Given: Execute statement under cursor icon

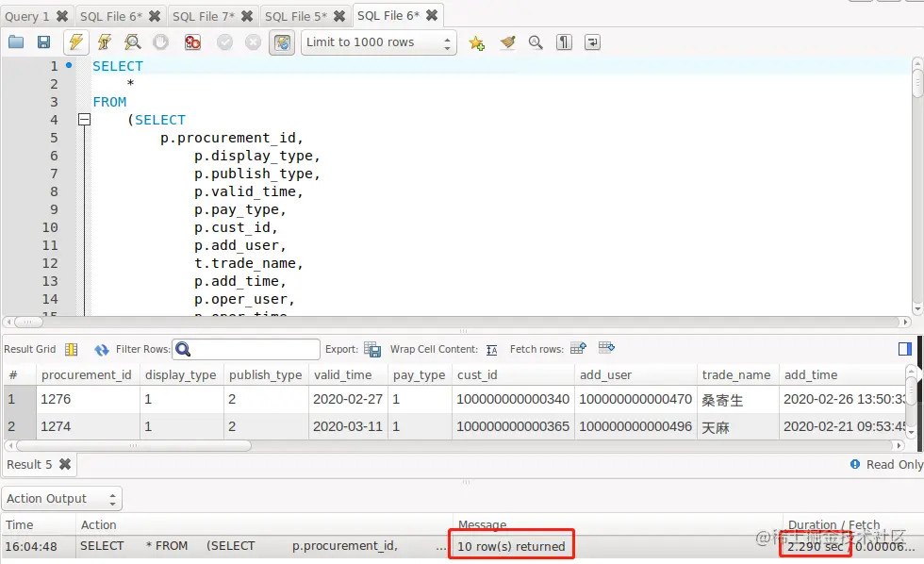Looking at the screenshot, I should coord(105,41).
